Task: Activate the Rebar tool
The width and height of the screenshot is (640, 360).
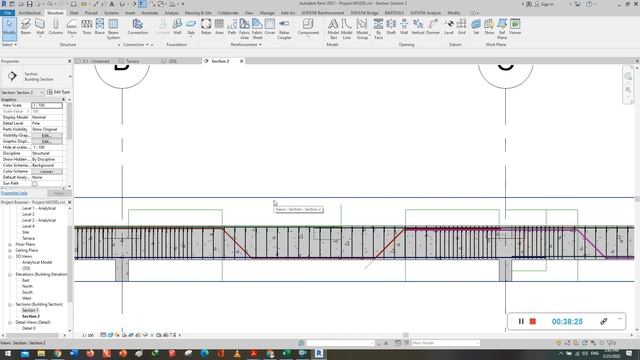Action: tap(206, 27)
